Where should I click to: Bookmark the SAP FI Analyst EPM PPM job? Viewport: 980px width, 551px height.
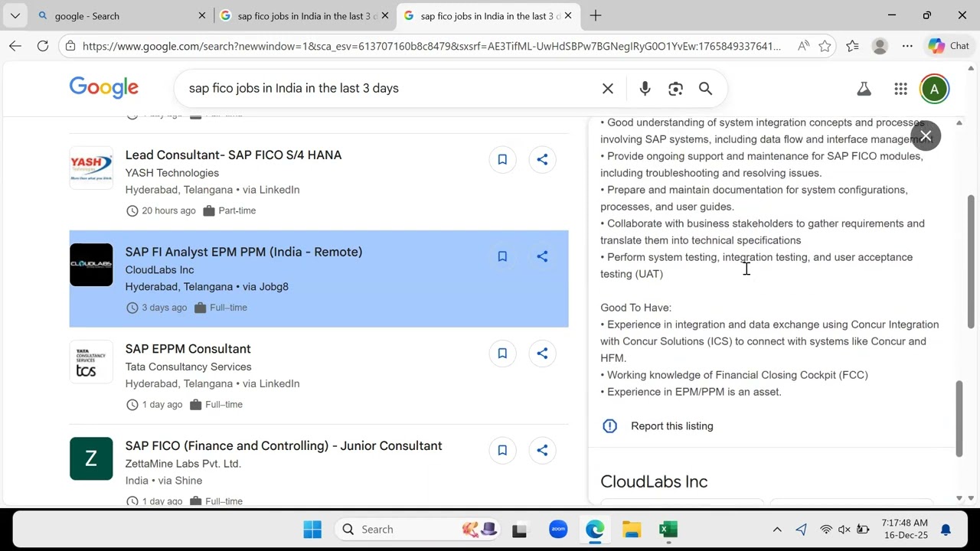[502, 256]
